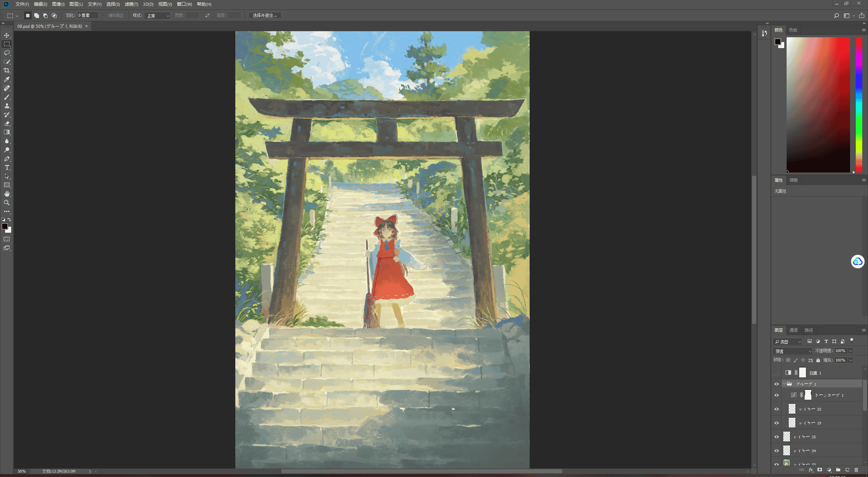Hide レイヤー 20 layer
The image size is (868, 477).
coord(776,409)
